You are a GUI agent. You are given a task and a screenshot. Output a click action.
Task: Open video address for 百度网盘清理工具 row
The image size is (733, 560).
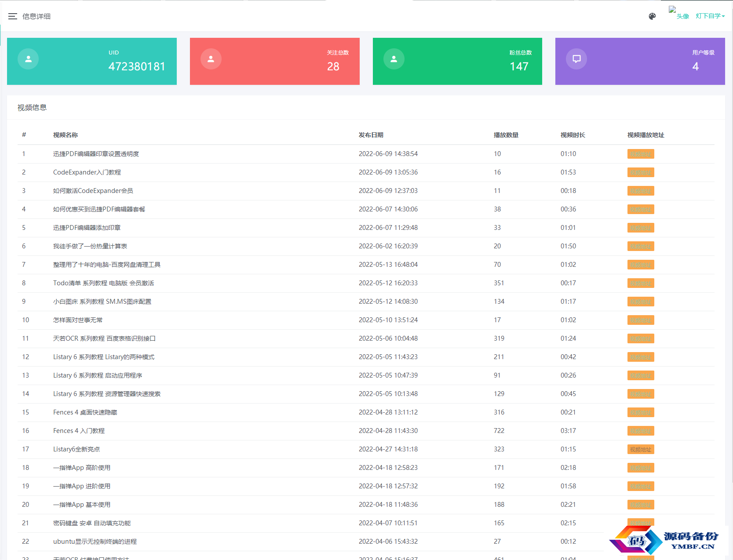click(641, 265)
